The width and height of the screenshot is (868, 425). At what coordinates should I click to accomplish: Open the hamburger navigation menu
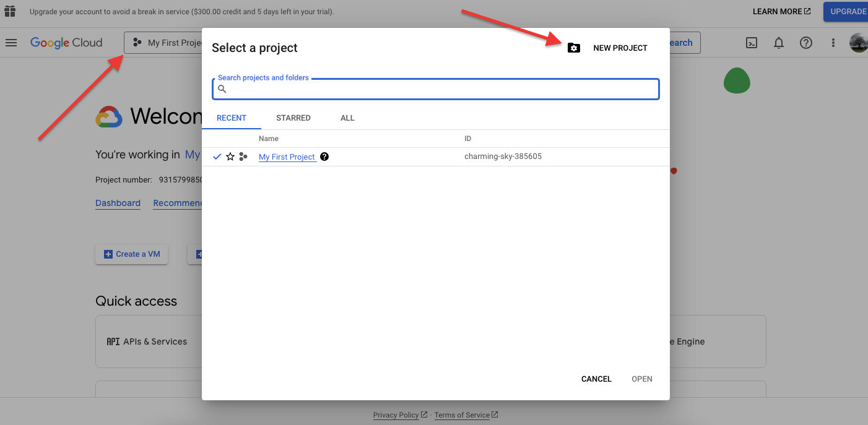[11, 43]
